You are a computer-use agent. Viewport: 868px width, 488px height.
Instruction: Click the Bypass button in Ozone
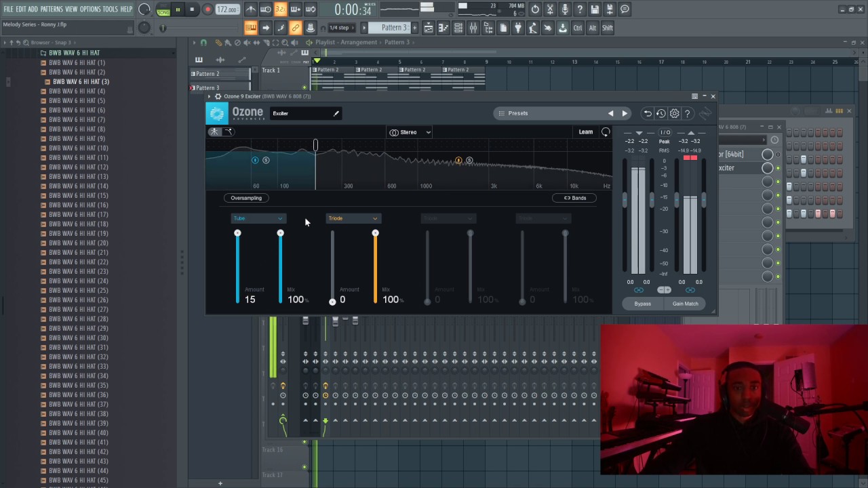(x=642, y=304)
